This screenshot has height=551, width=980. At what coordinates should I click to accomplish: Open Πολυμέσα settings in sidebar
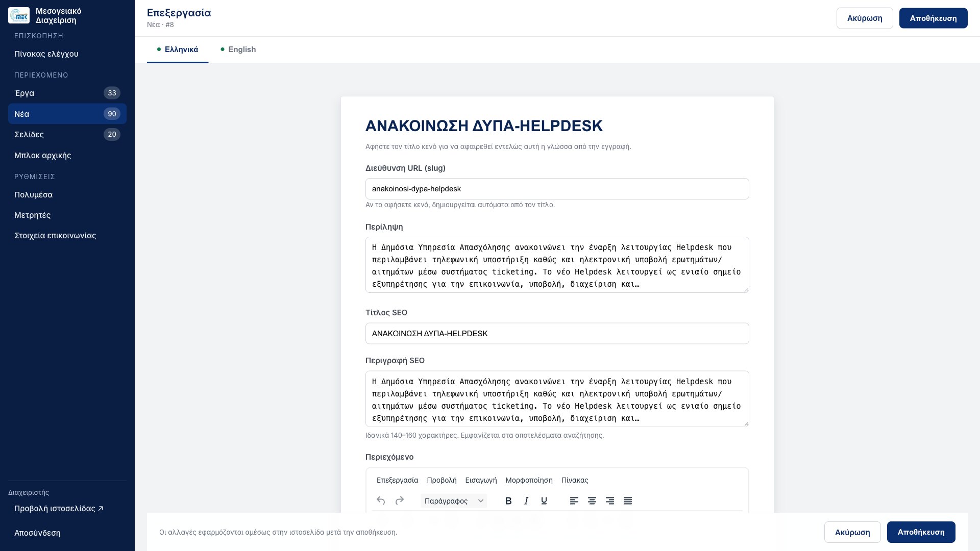click(x=67, y=194)
